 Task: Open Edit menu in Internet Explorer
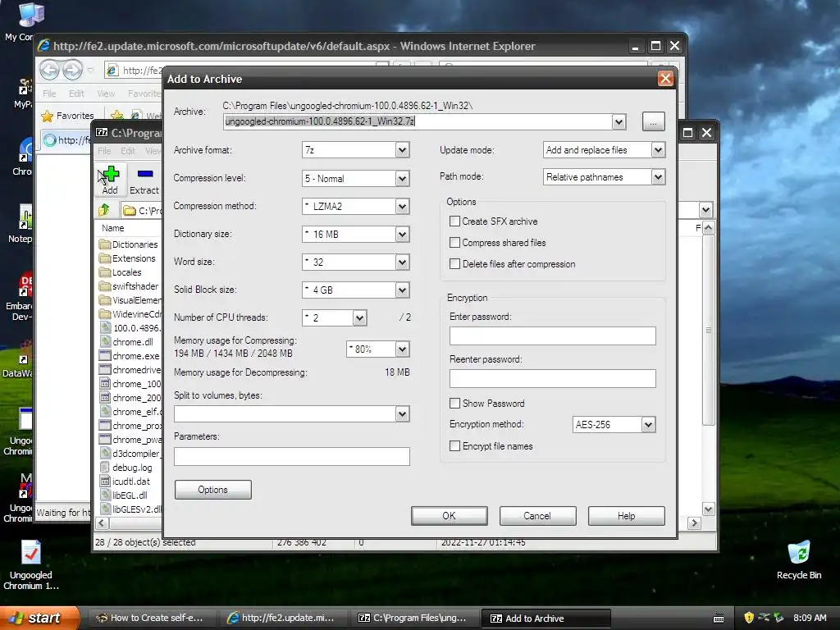[x=76, y=94]
